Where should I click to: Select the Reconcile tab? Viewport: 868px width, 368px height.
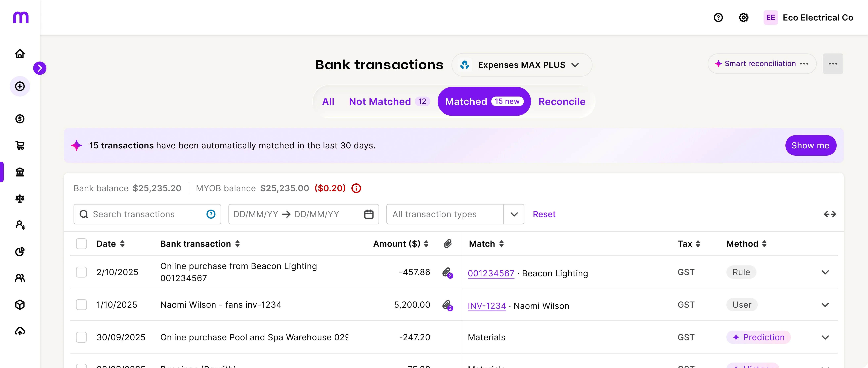pos(562,102)
